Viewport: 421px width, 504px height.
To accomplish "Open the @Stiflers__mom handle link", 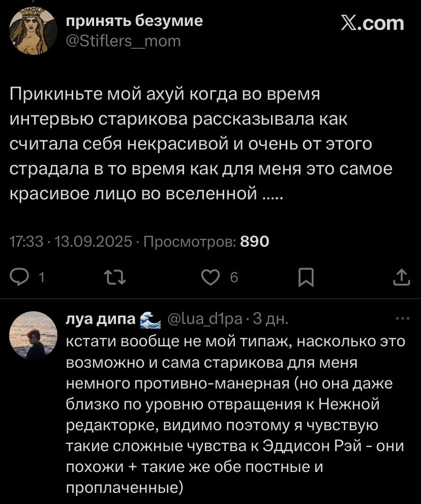I will click(x=124, y=41).
